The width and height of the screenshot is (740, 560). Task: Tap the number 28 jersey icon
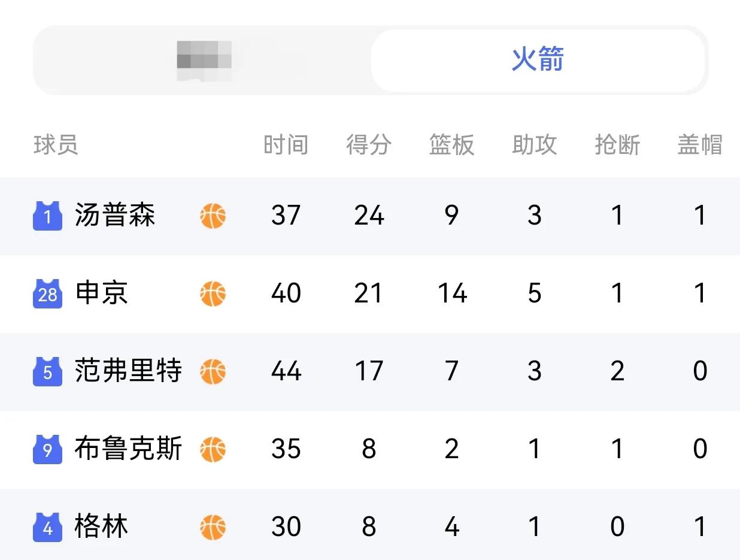click(47, 294)
